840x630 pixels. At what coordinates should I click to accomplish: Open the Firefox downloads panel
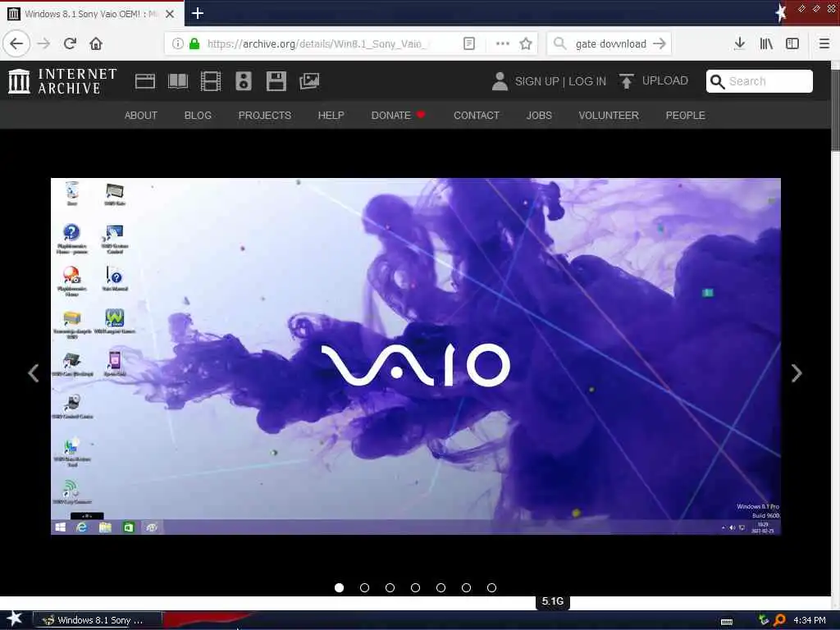(740, 43)
